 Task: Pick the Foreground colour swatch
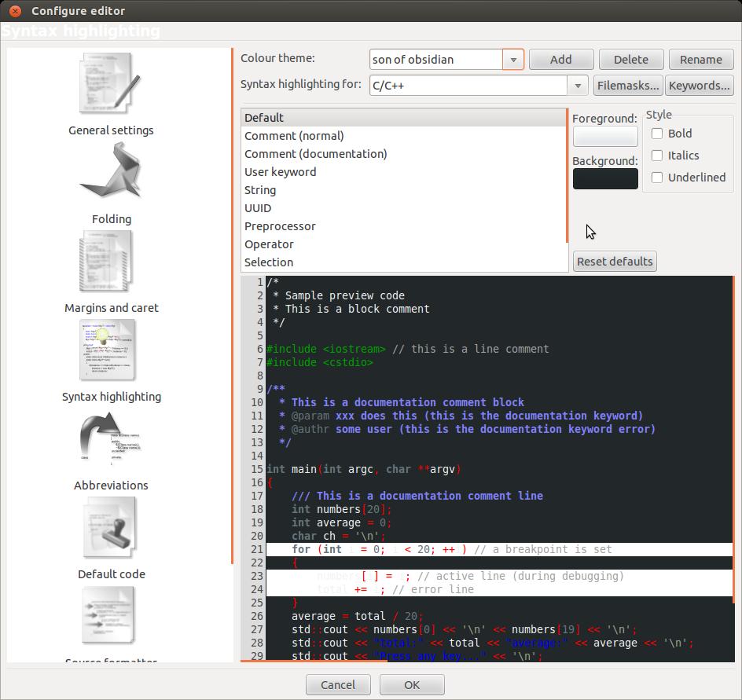(605, 137)
